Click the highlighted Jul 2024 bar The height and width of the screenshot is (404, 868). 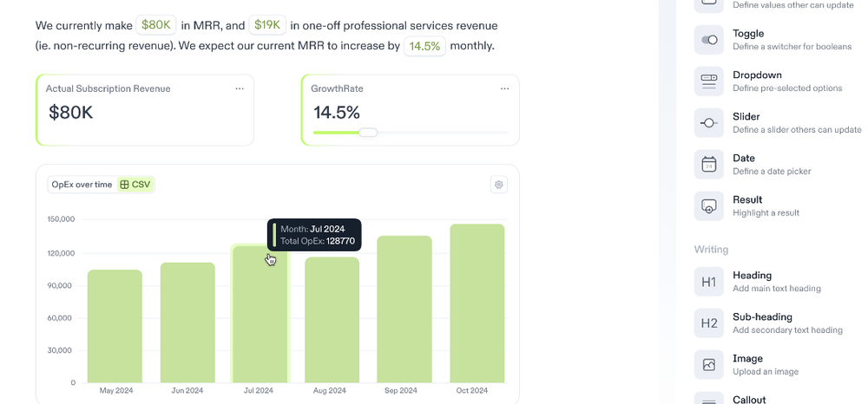click(x=260, y=315)
